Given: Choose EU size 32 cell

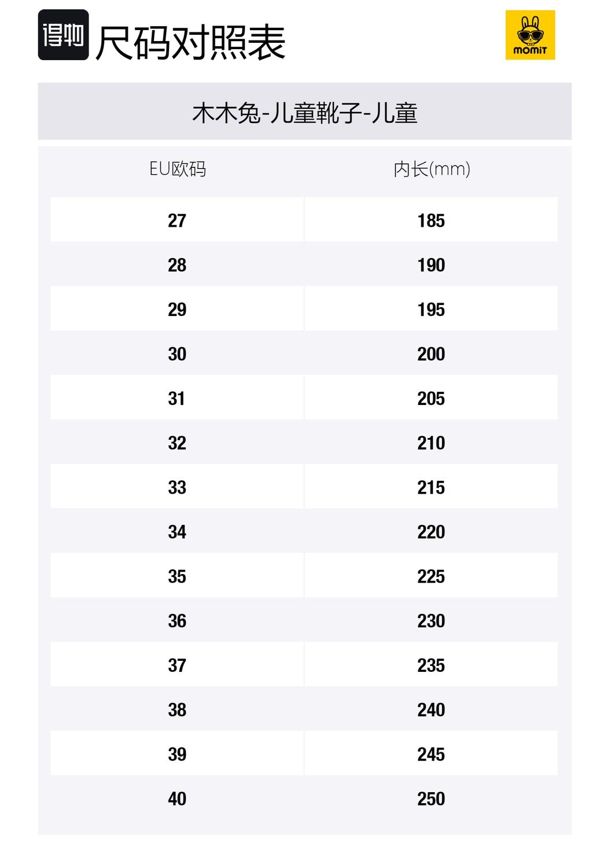Looking at the screenshot, I should 177,443.
